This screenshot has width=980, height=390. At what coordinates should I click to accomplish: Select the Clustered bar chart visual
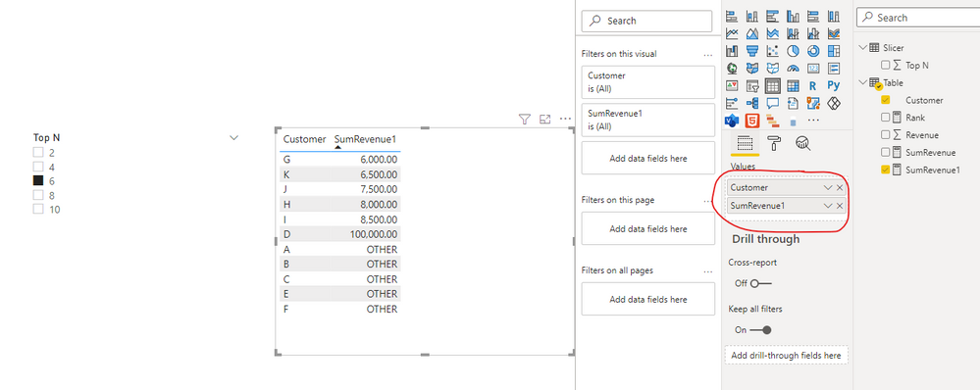tap(772, 17)
